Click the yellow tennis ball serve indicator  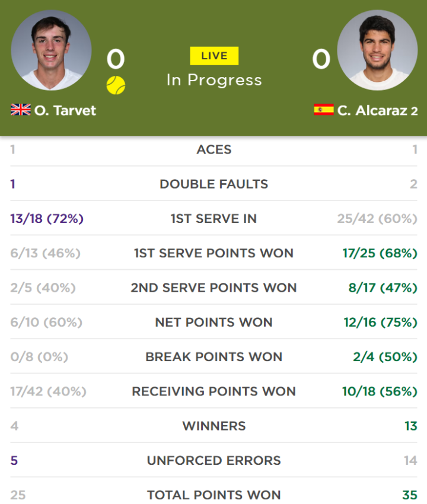click(116, 85)
